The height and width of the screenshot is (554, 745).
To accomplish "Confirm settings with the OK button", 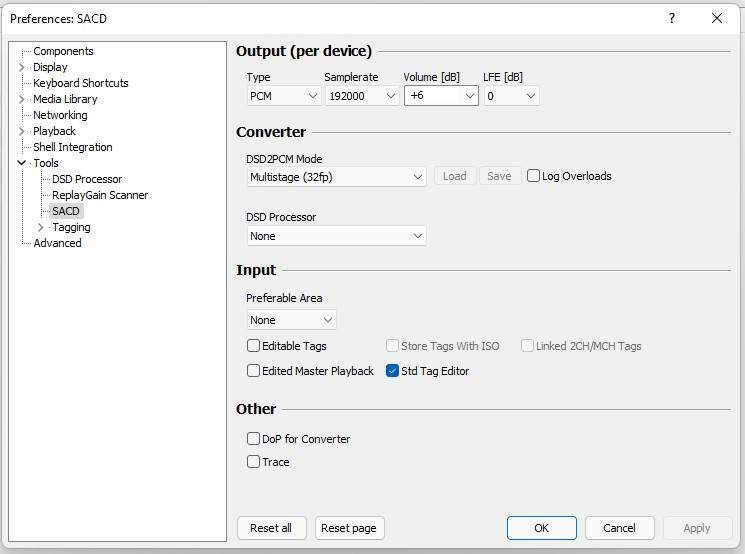I will 541,528.
